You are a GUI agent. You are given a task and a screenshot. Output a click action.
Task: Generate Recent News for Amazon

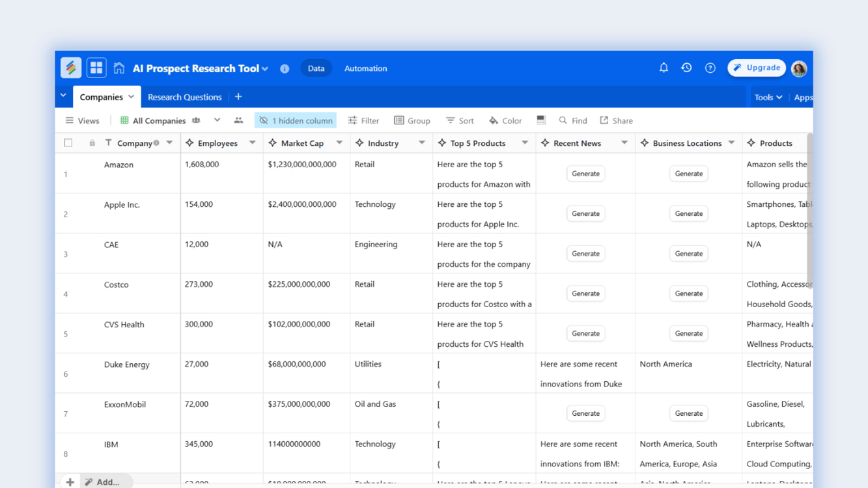585,174
